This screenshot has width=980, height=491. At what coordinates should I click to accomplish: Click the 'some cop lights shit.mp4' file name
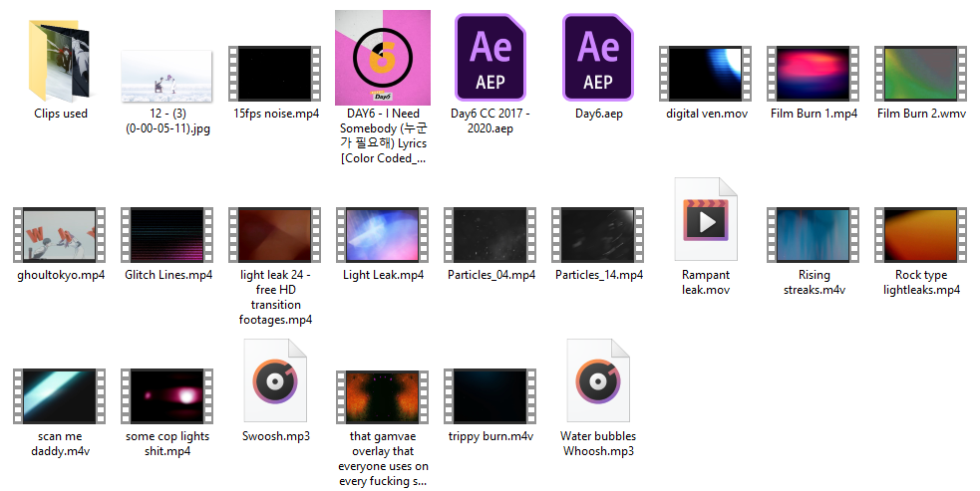(x=167, y=443)
